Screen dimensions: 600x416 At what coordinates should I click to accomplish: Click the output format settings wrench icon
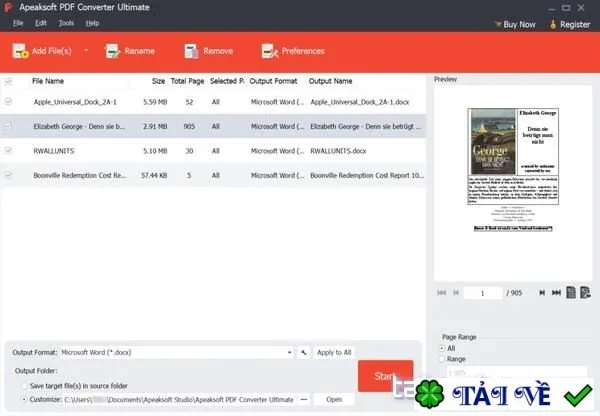pos(303,352)
